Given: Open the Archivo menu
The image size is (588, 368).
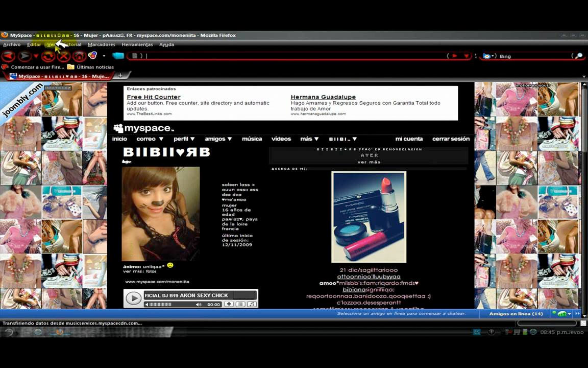Looking at the screenshot, I should [12, 44].
